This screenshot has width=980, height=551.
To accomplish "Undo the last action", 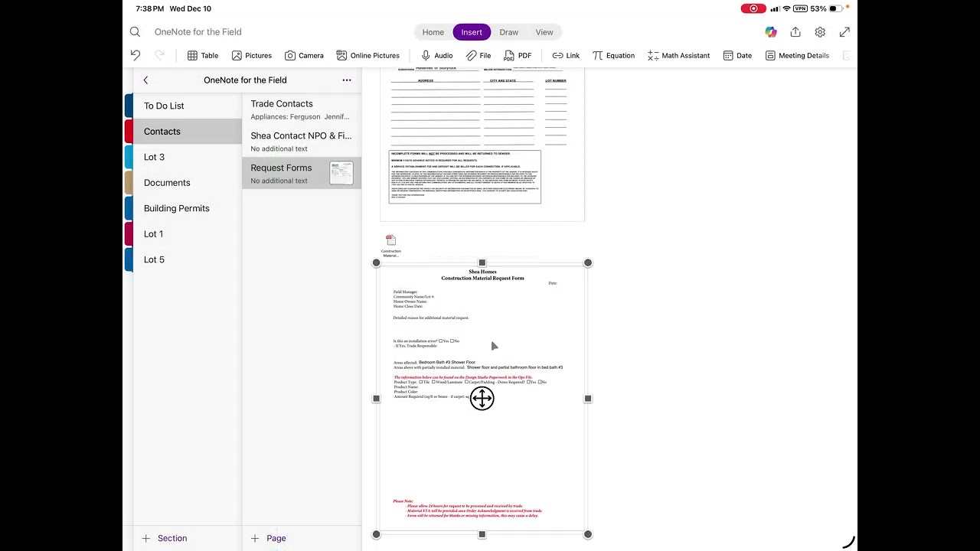I will (x=136, y=55).
